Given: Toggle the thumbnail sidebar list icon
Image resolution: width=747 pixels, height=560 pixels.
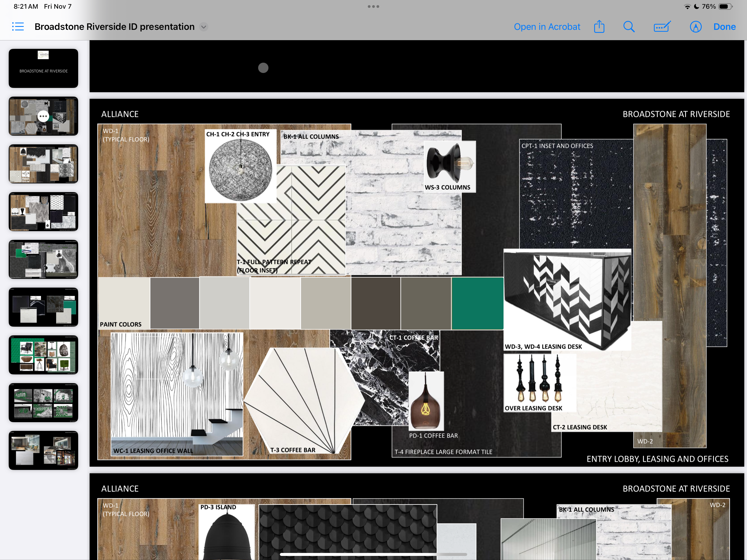Looking at the screenshot, I should [x=18, y=27].
